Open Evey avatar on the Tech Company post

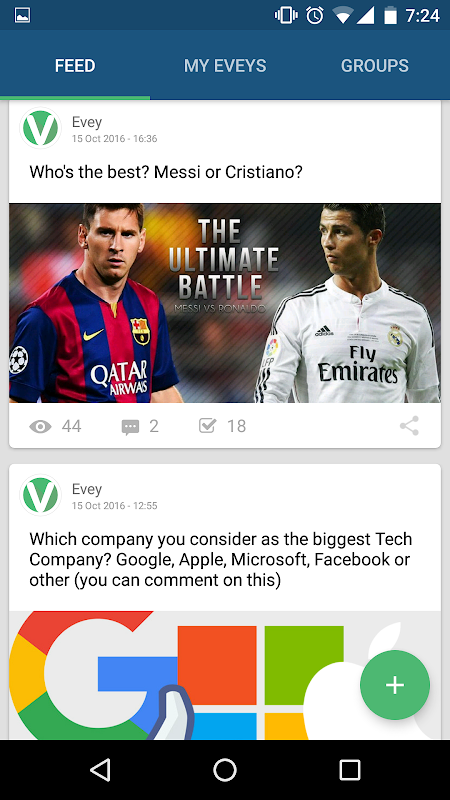(40, 495)
